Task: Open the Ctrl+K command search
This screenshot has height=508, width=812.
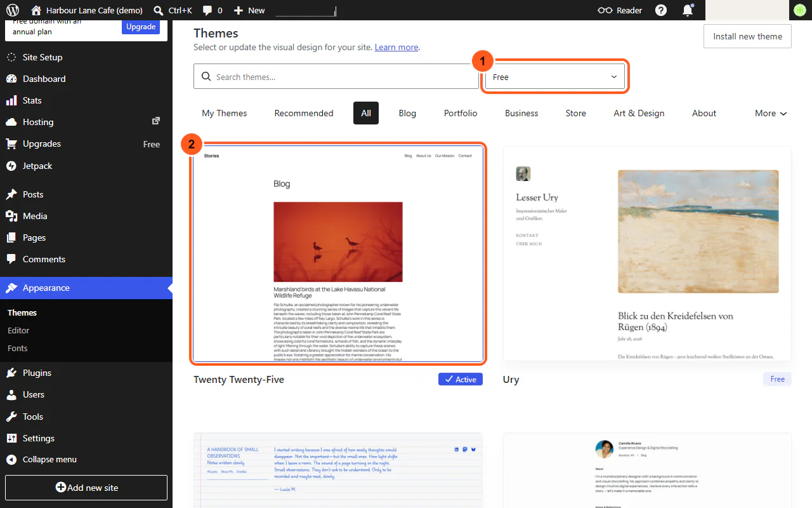Action: coord(173,10)
